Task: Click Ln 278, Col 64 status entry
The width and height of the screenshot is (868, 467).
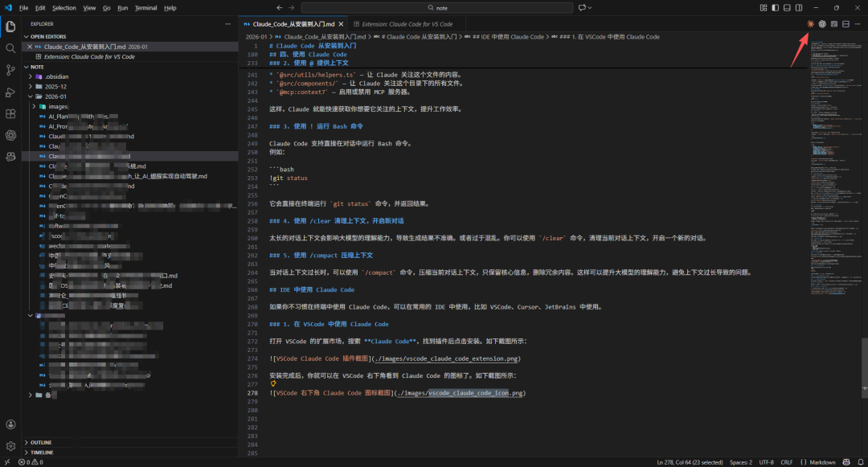Action: coord(690,462)
